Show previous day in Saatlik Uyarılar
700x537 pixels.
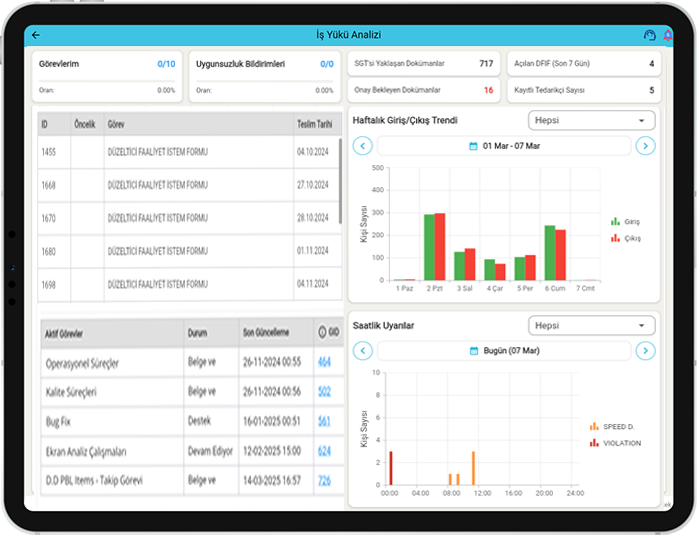pyautogui.click(x=363, y=351)
